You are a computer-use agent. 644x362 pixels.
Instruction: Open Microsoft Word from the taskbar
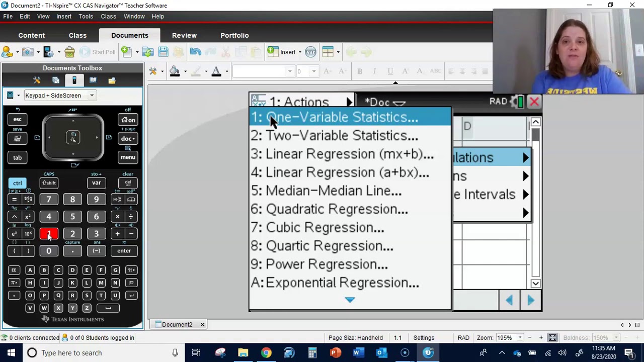(357, 352)
